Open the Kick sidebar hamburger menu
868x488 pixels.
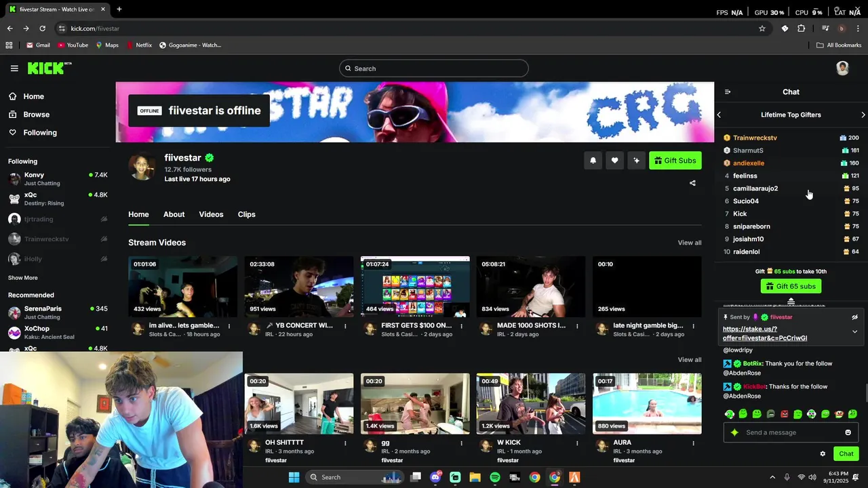click(x=14, y=68)
